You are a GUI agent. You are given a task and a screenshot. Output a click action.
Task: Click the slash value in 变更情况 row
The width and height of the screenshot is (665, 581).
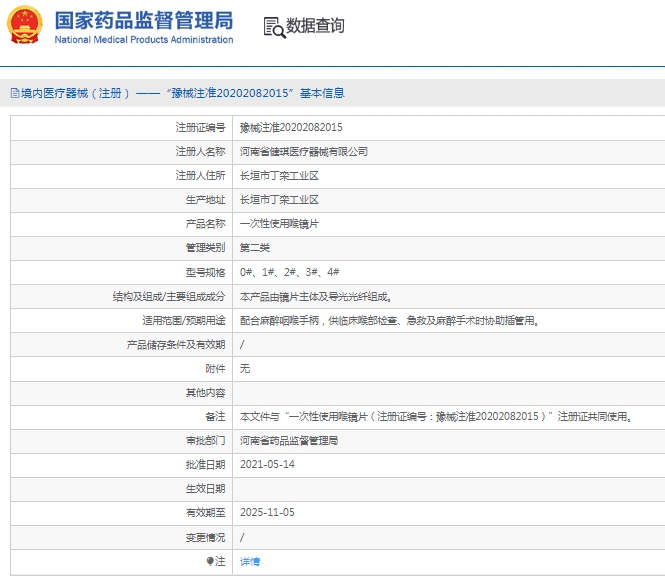pyautogui.click(x=242, y=537)
